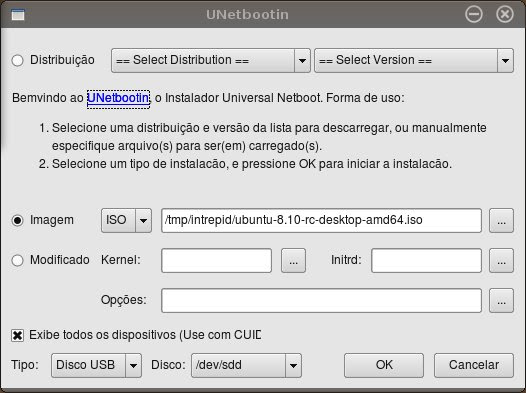Viewport: 526px width, 393px height.
Task: Minimize the UNetbootin window
Action: tap(474, 14)
